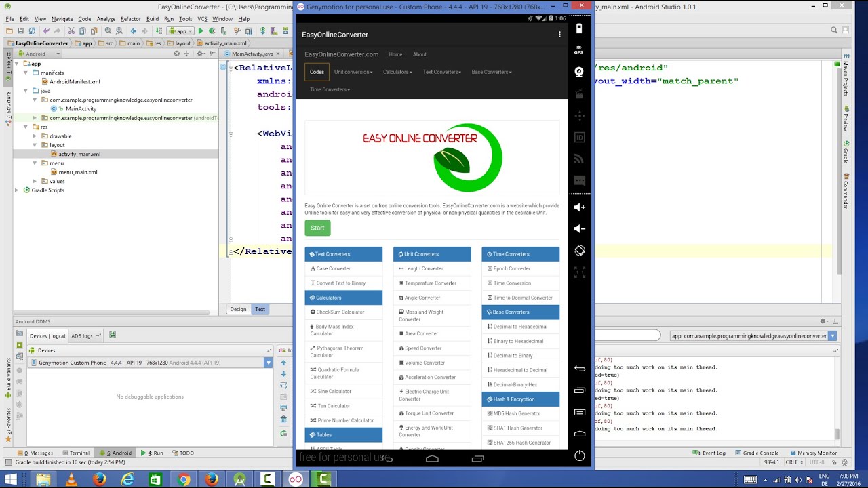Viewport: 868px width, 488px height.
Task: Click the Android home navigation button
Action: click(x=432, y=459)
